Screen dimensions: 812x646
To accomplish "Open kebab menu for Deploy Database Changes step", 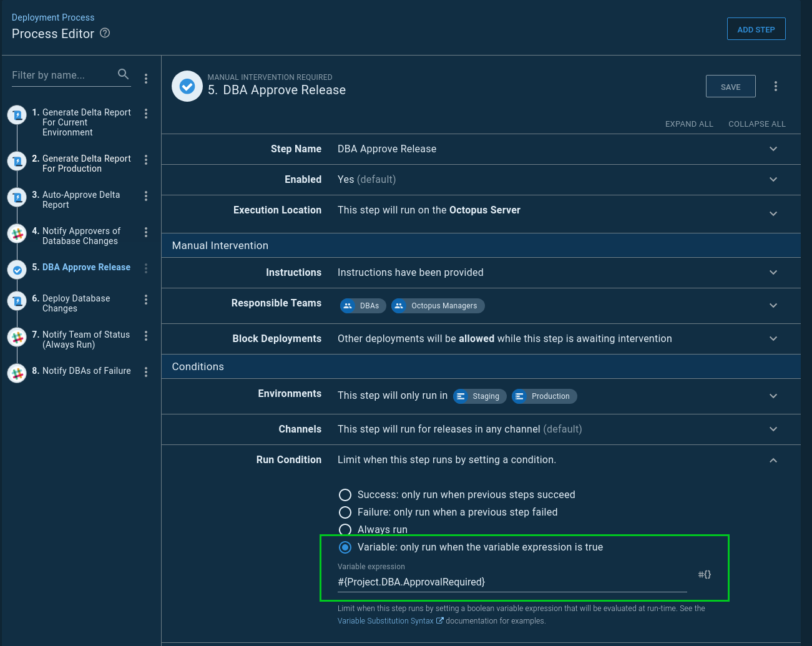I will pyautogui.click(x=146, y=300).
